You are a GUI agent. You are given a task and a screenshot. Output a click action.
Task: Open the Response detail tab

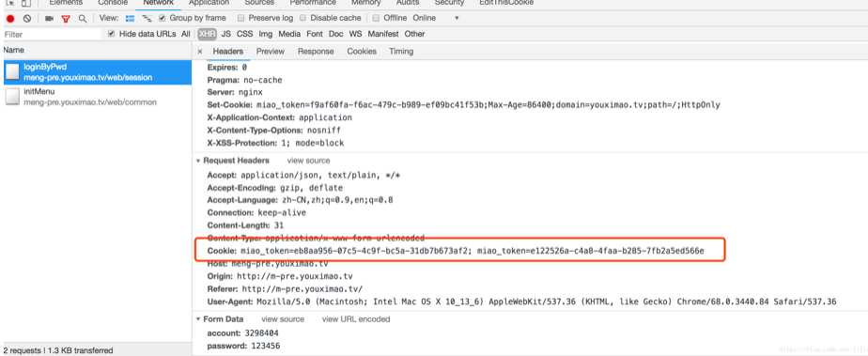tap(316, 51)
